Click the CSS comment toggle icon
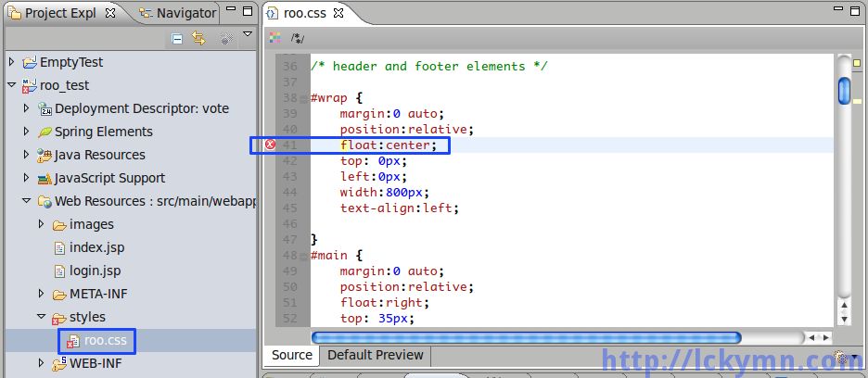 point(298,38)
